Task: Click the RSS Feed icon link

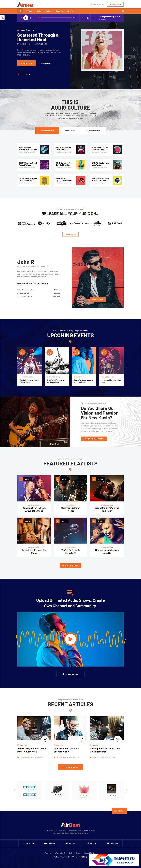Action: coord(115,223)
